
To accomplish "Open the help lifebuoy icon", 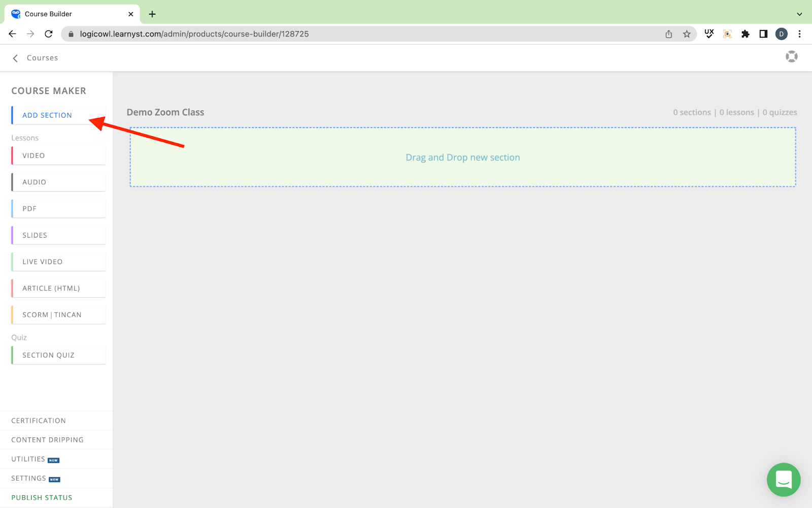I will pos(791,57).
